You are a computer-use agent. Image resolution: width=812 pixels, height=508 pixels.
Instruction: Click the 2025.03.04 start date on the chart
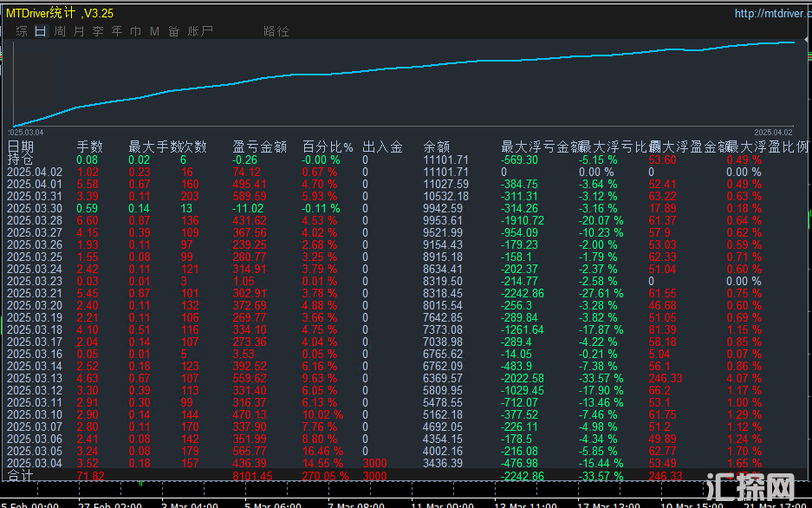click(x=27, y=132)
